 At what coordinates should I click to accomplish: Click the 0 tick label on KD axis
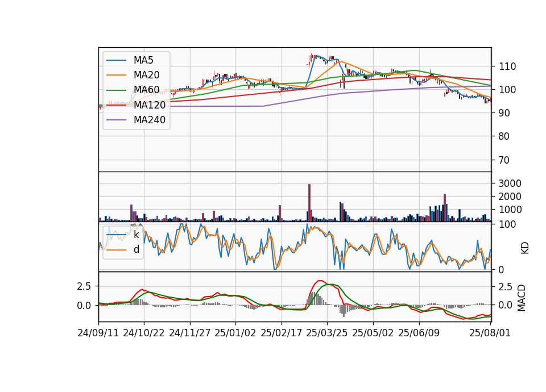click(x=501, y=270)
